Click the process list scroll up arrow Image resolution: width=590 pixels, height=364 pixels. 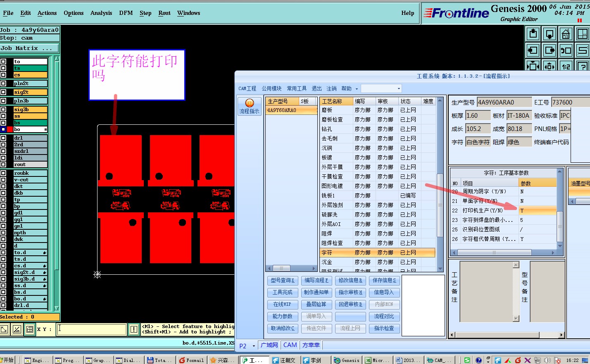point(440,100)
